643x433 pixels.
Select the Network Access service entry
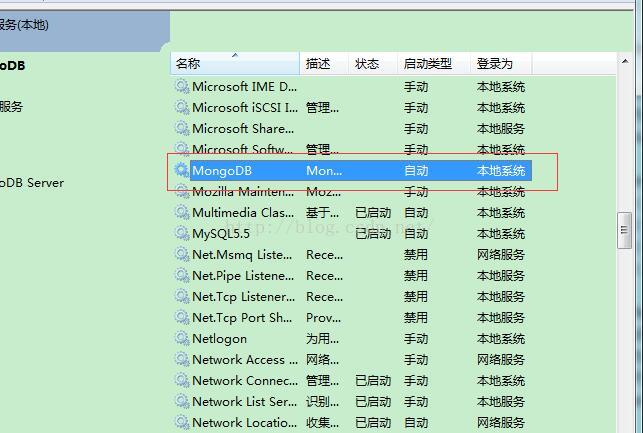coord(244,360)
